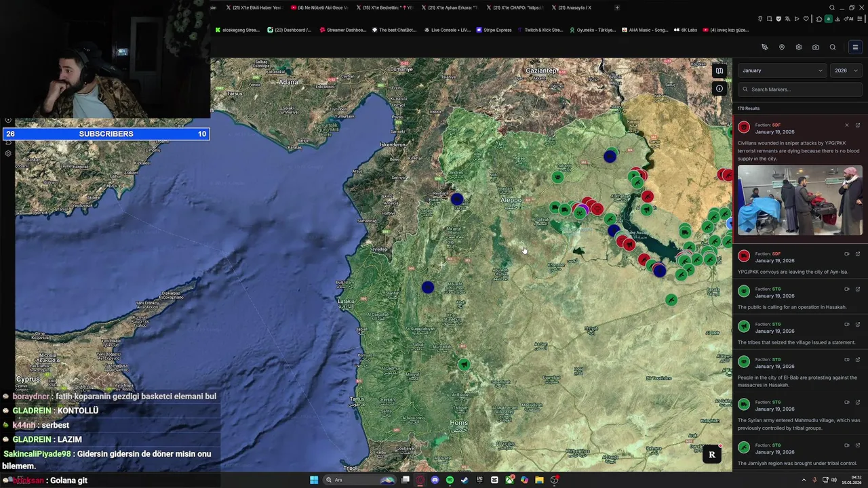Image resolution: width=868 pixels, height=488 pixels.
Task: Select the pen draw tool icon in map toolbar
Action: (765, 47)
